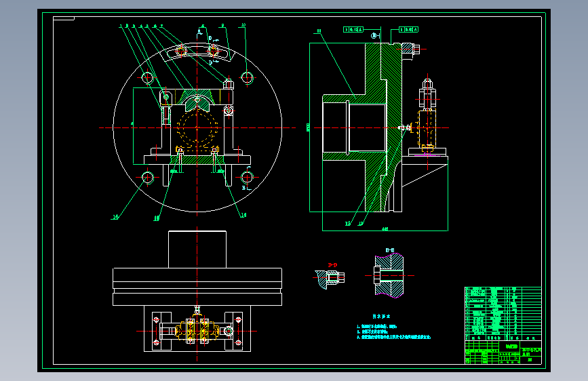Select the cyan technical requirements heading
The height and width of the screenshot is (381, 588).
381,316
